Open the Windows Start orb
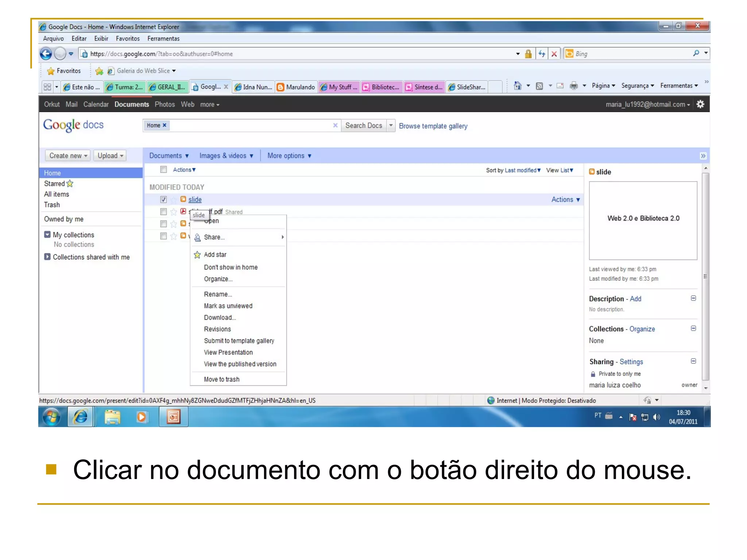The image size is (747, 560). 51,417
